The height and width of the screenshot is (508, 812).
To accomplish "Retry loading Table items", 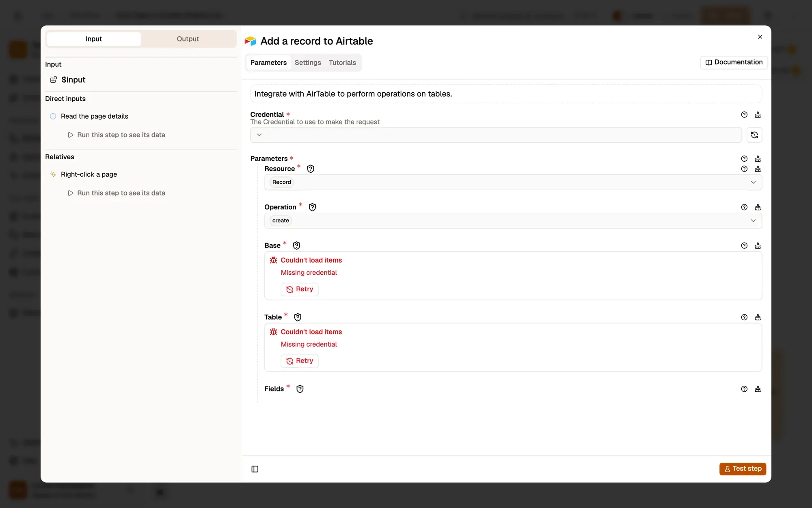I will tap(300, 361).
